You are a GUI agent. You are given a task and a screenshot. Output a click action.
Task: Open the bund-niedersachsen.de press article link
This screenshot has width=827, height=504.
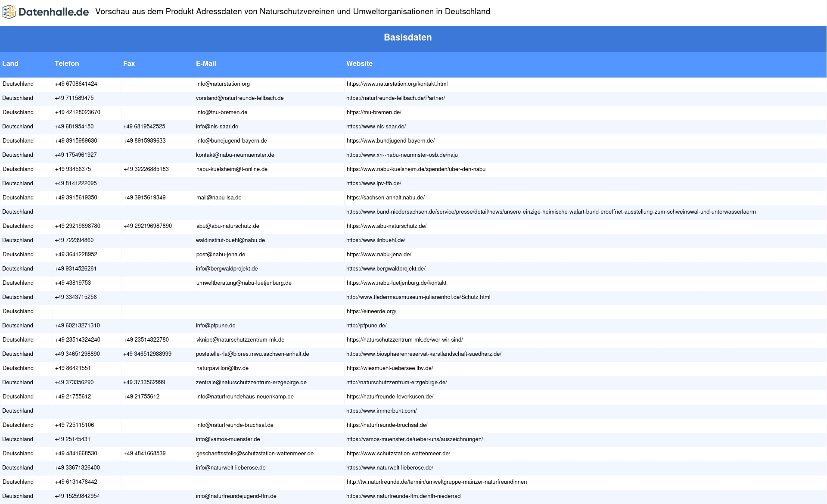click(551, 212)
